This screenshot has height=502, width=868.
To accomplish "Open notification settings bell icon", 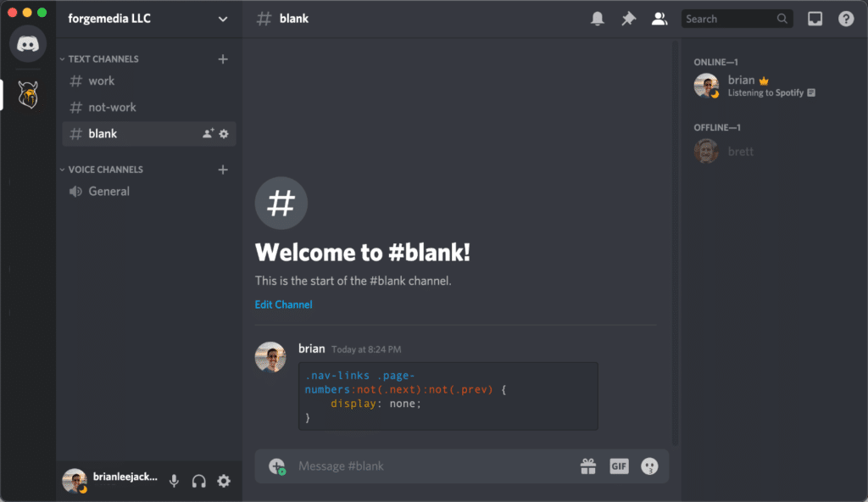I will click(598, 19).
